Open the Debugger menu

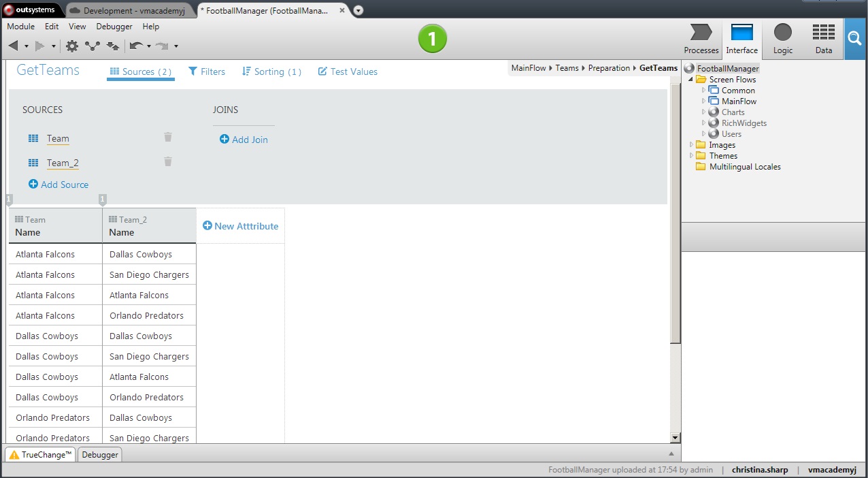click(114, 27)
